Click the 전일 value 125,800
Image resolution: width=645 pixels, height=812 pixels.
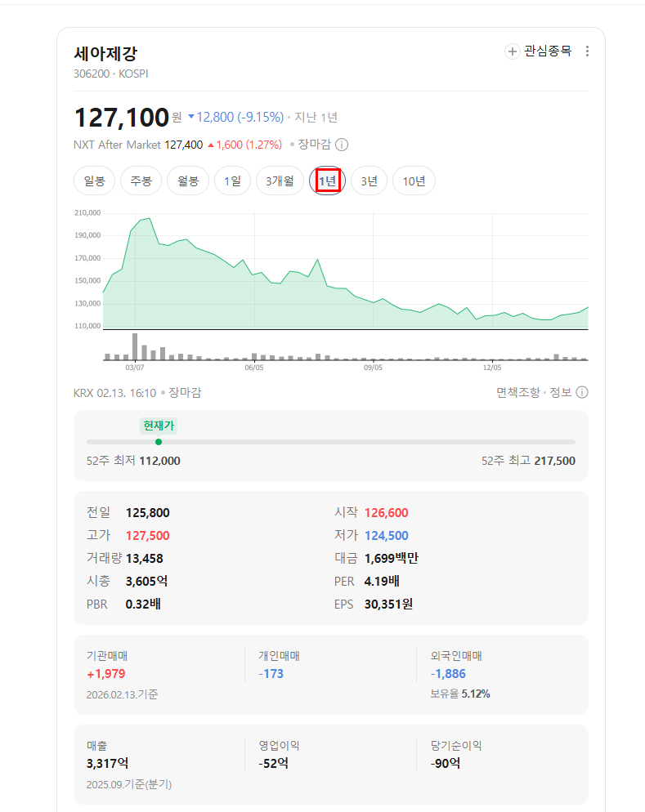point(148,513)
